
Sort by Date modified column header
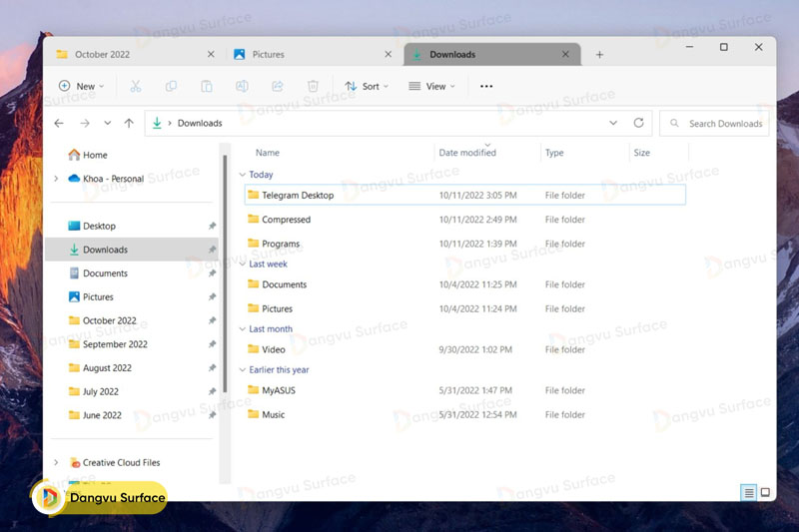(x=467, y=153)
